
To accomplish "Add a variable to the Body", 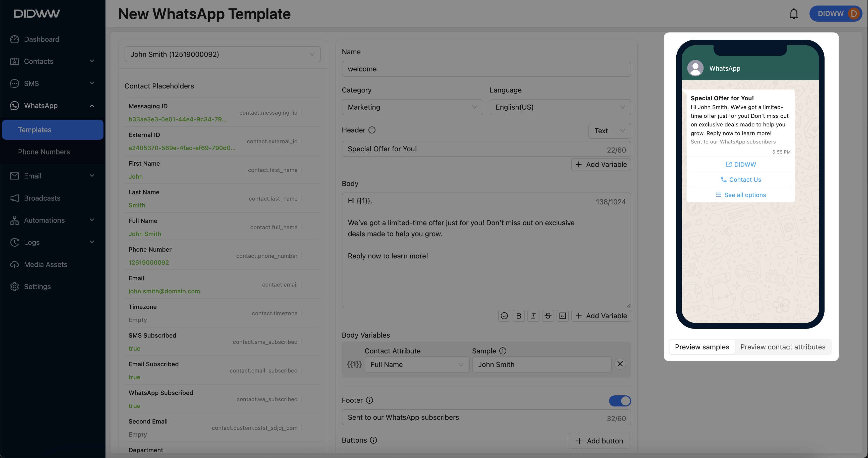I will 601,316.
